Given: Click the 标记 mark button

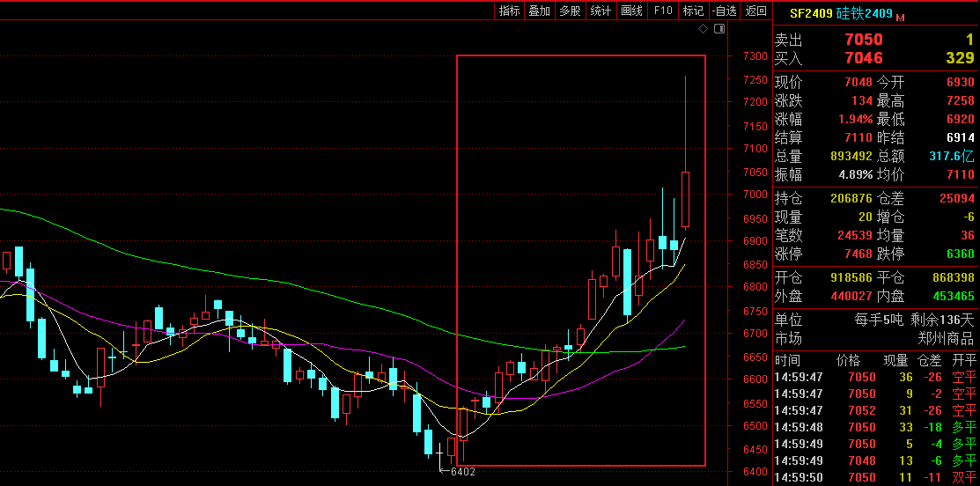Looking at the screenshot, I should point(693,11).
